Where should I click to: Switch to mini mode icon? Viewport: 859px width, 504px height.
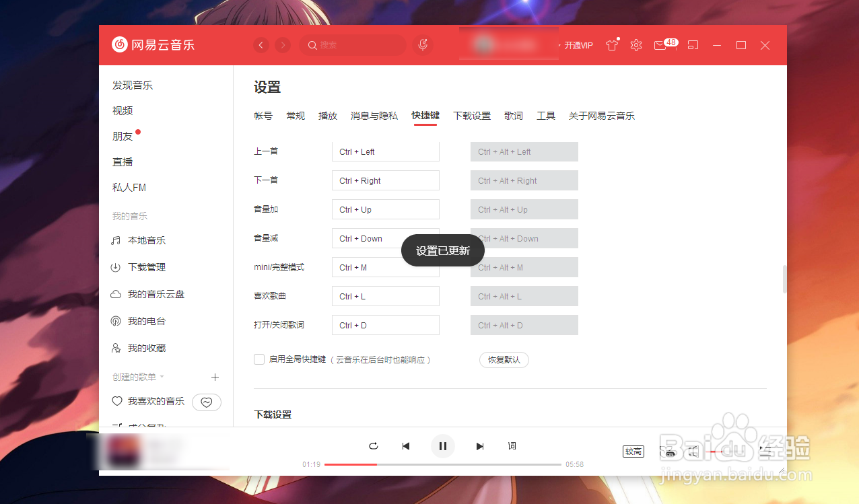[693, 45]
